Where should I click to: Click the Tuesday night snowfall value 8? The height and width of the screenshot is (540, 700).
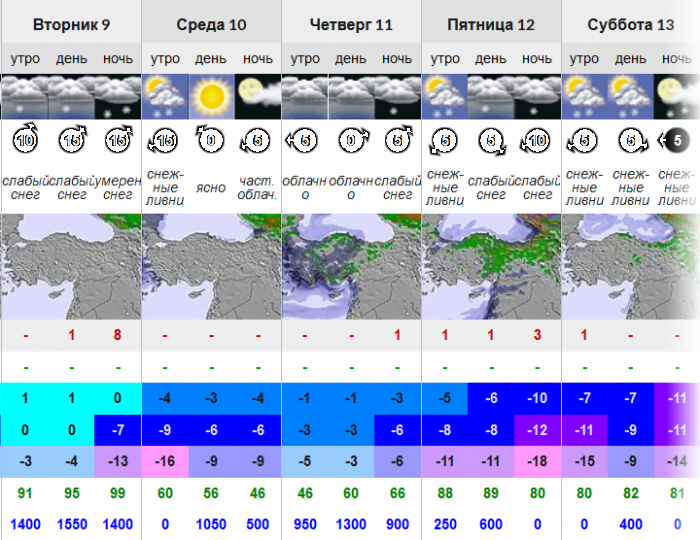(117, 335)
